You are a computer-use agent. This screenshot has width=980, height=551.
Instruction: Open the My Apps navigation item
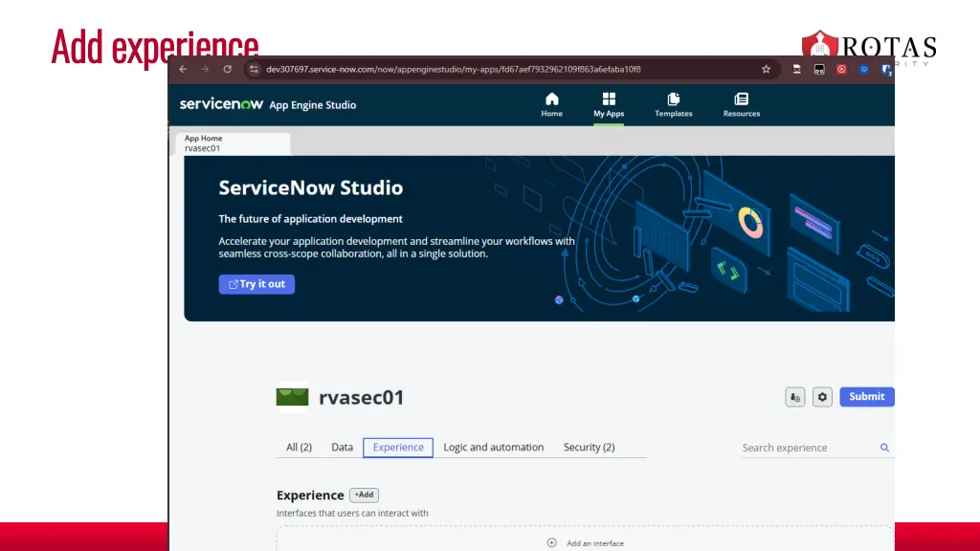(609, 105)
